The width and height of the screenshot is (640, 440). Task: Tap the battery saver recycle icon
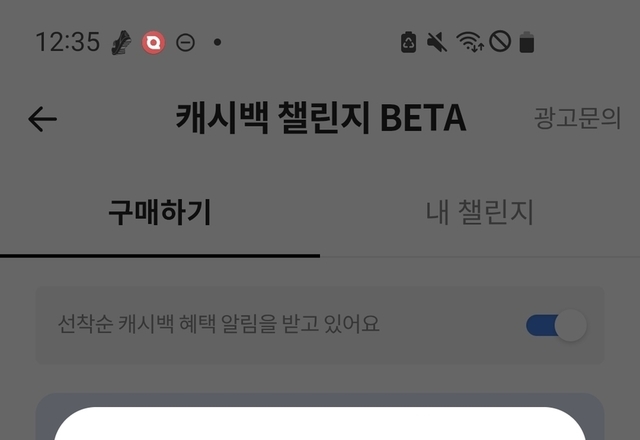click(409, 42)
